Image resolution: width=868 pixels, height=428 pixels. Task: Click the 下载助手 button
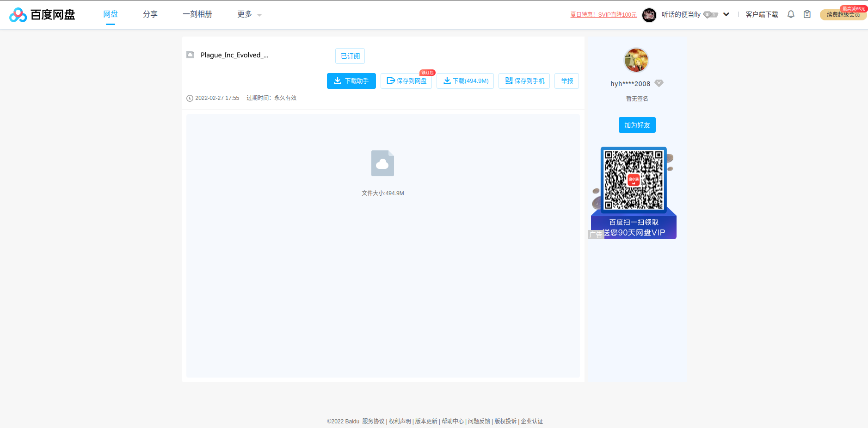pyautogui.click(x=351, y=81)
